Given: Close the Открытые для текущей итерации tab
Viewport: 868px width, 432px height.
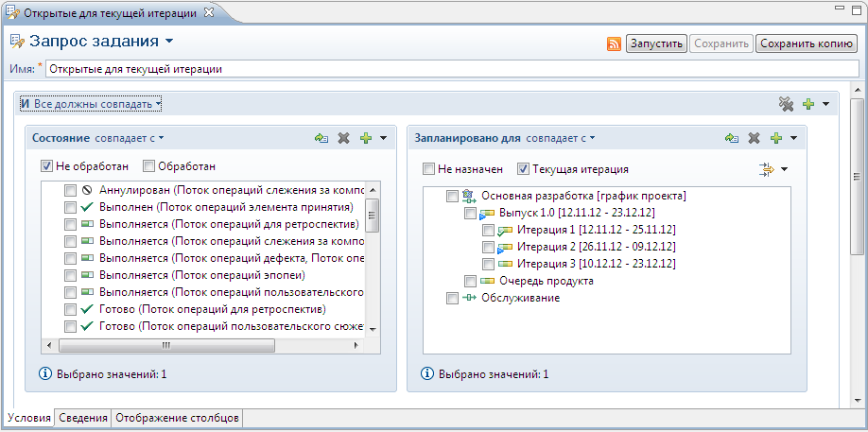Looking at the screenshot, I should click(208, 12).
